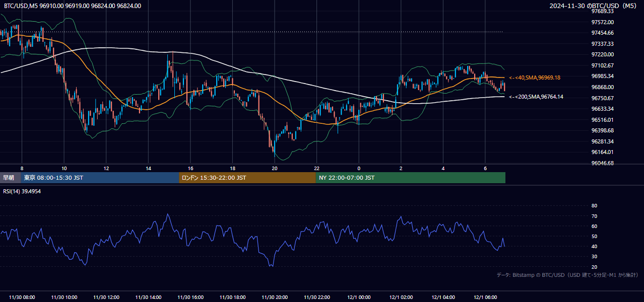
Task: Click hour tick 12 under price chart
Action: point(106,168)
